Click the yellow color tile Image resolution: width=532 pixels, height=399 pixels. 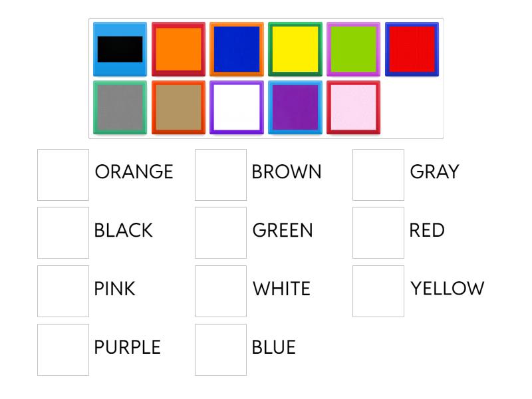(x=296, y=48)
